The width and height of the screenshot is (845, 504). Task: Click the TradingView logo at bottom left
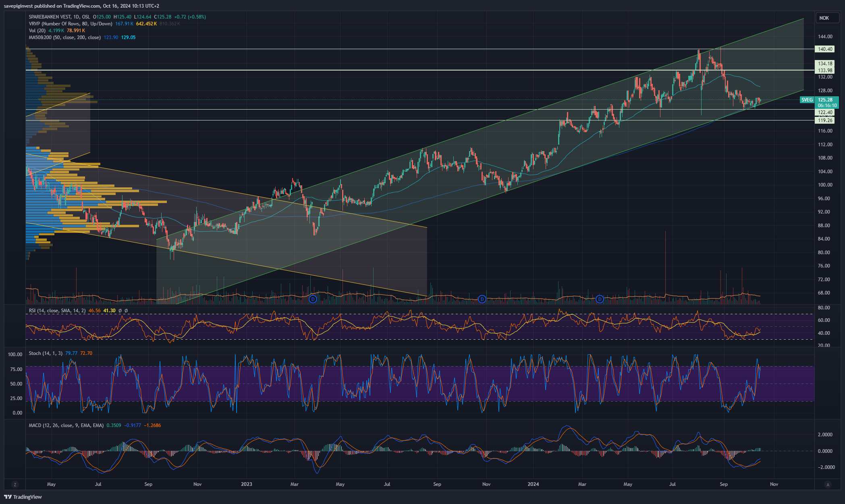click(23, 497)
